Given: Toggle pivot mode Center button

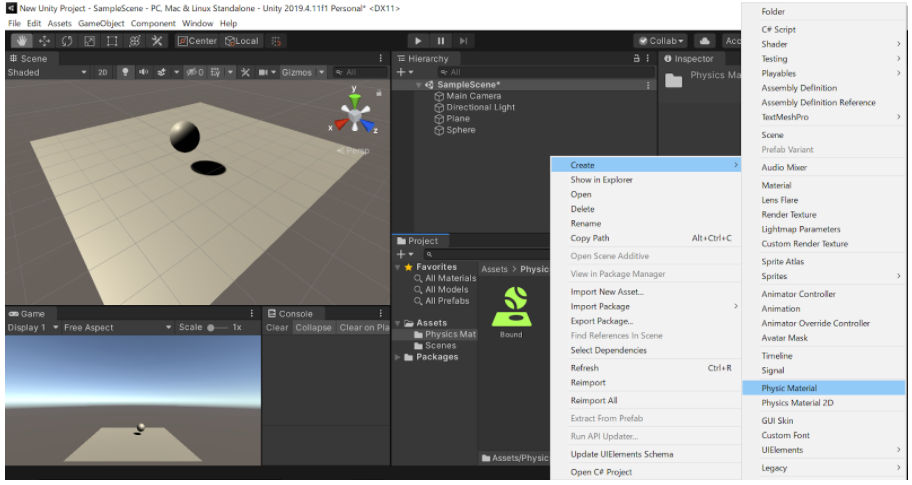Looking at the screenshot, I should tap(197, 41).
